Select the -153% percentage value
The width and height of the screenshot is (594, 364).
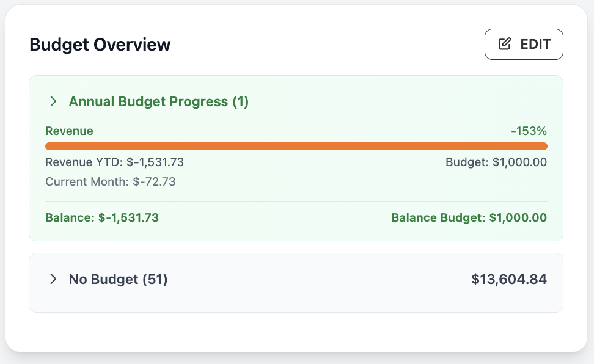(529, 131)
